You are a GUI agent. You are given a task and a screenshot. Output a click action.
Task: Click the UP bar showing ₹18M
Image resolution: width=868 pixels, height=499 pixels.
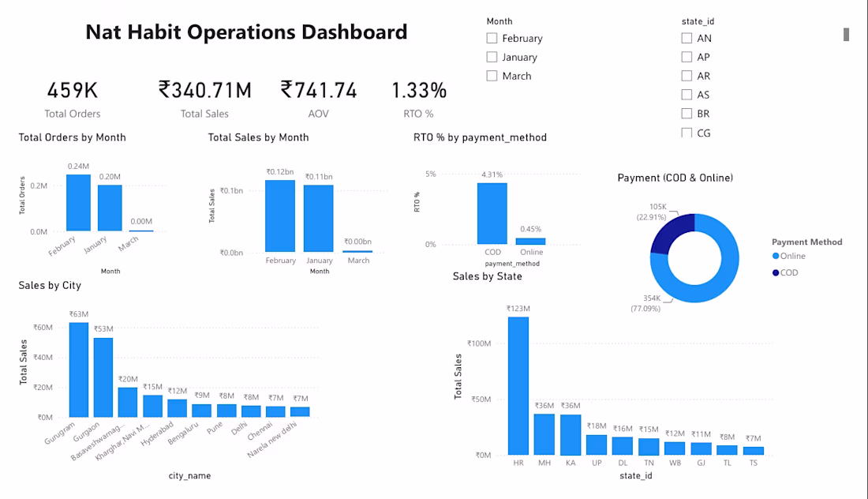597,445
